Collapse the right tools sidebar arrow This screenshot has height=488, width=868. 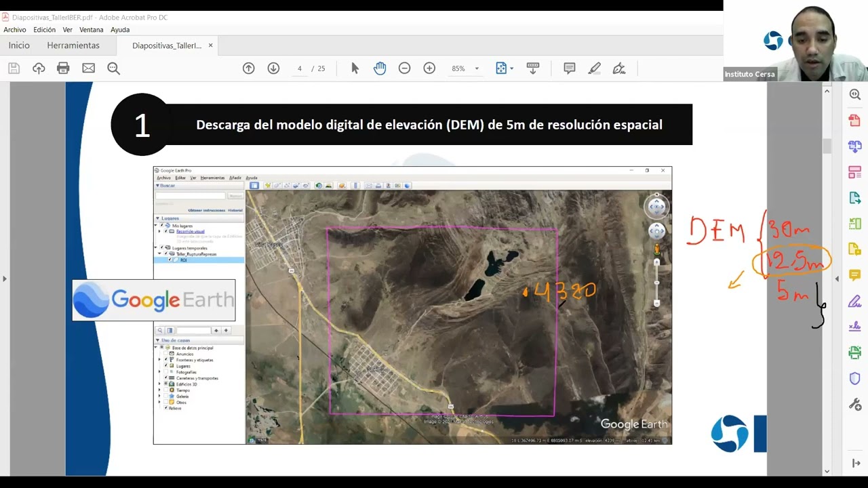point(856,464)
